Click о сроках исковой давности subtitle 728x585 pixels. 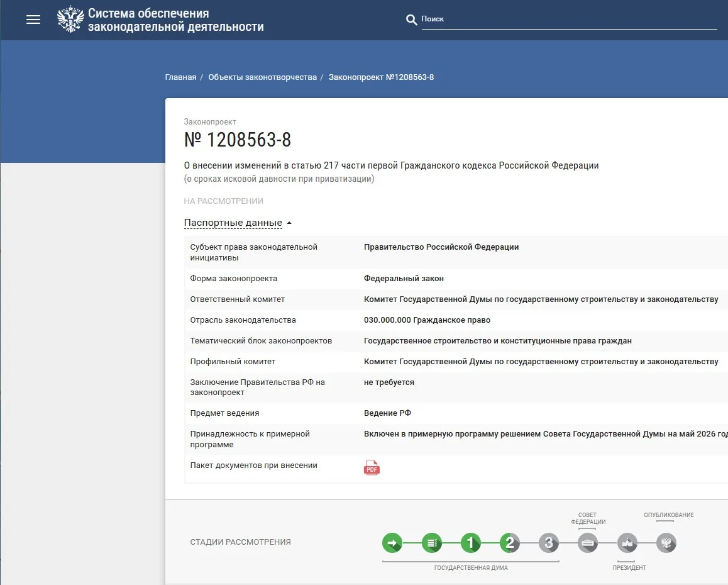coord(279,179)
